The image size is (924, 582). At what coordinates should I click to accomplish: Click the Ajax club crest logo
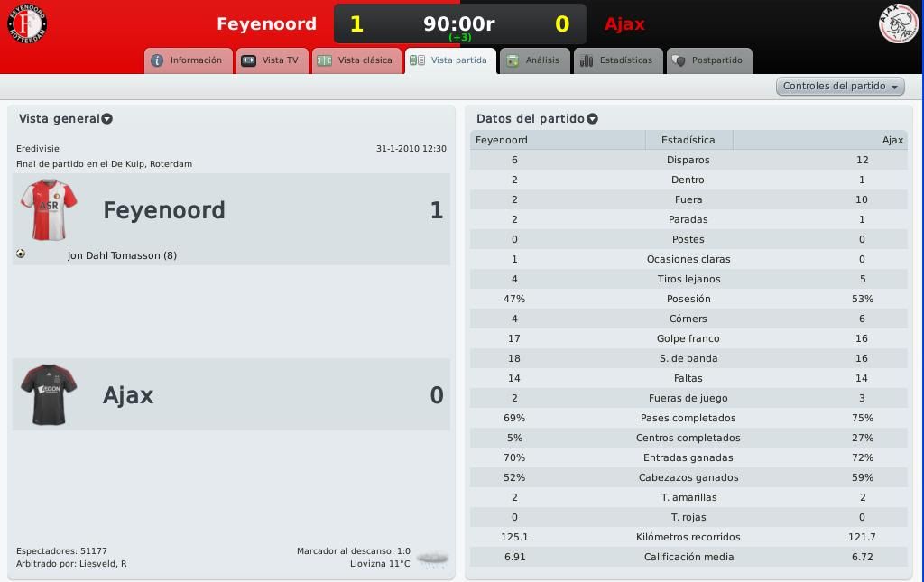click(x=898, y=23)
